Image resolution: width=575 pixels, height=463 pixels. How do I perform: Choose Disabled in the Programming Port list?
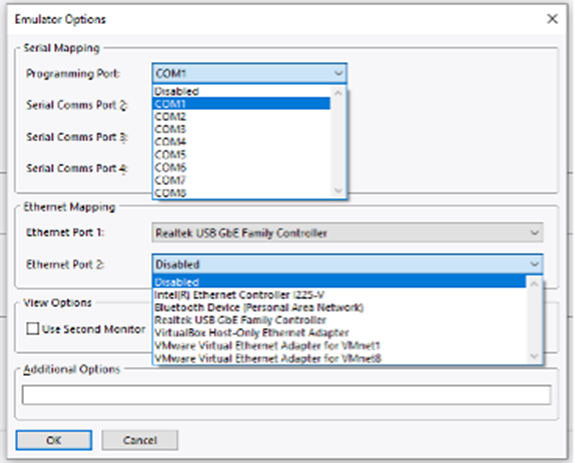(241, 91)
